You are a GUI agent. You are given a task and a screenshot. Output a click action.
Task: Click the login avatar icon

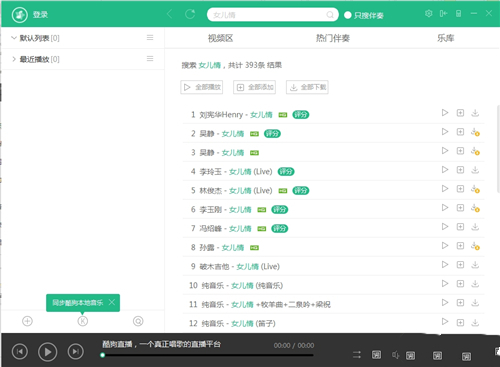(20, 15)
